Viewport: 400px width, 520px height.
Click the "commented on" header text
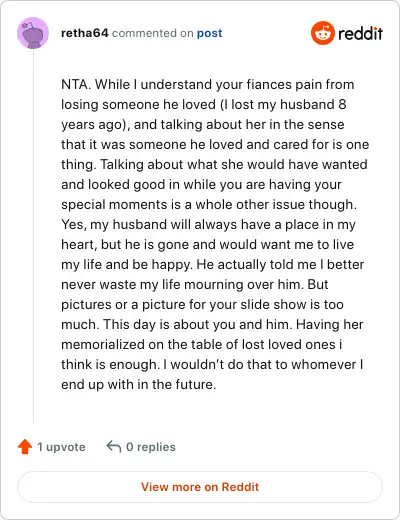point(153,33)
